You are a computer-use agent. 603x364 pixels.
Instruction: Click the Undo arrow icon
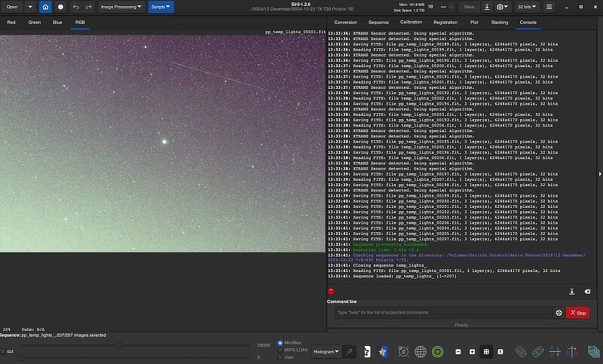[76, 7]
